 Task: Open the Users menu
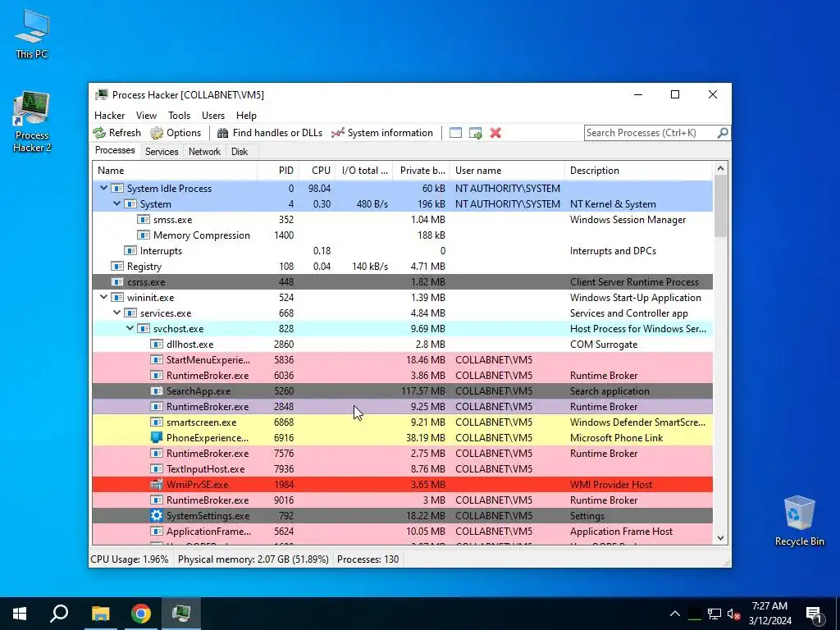[x=213, y=115]
